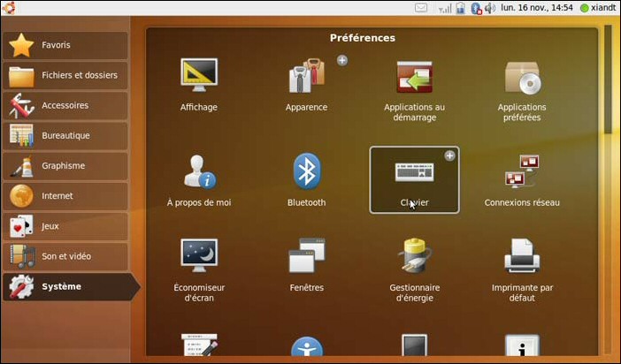
Task: Open the dark screen icon in bottom row
Action: 414,345
